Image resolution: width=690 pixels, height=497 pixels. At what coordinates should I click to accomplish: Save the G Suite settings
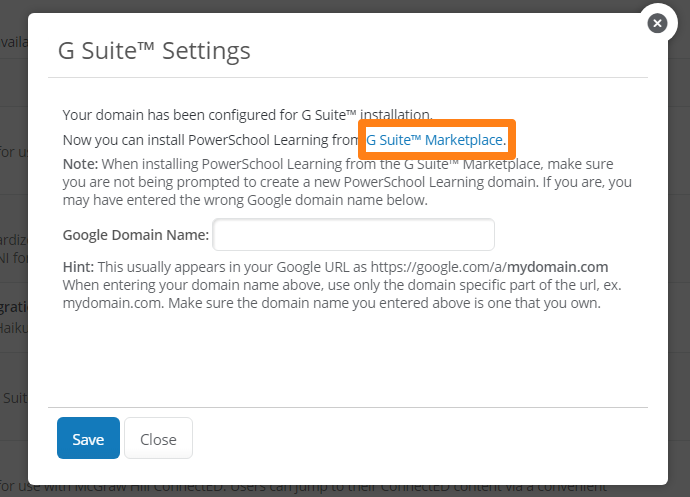[x=88, y=439]
